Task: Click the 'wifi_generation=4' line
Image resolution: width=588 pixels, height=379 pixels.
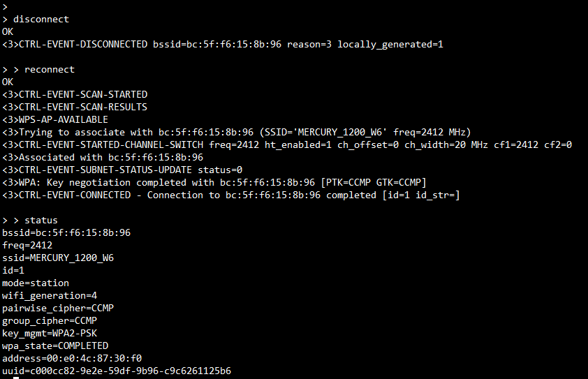Action: pyautogui.click(x=50, y=295)
